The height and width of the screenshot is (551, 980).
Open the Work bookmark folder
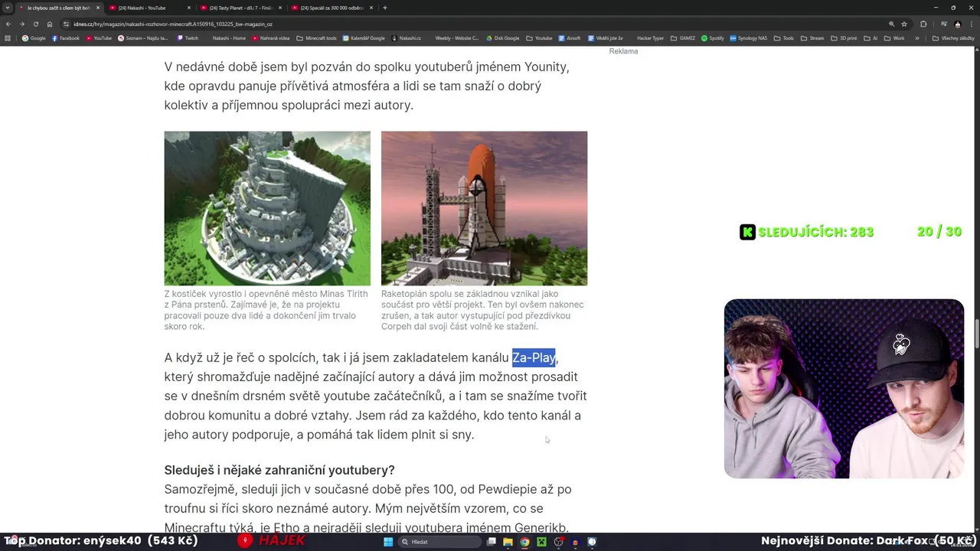tap(894, 38)
